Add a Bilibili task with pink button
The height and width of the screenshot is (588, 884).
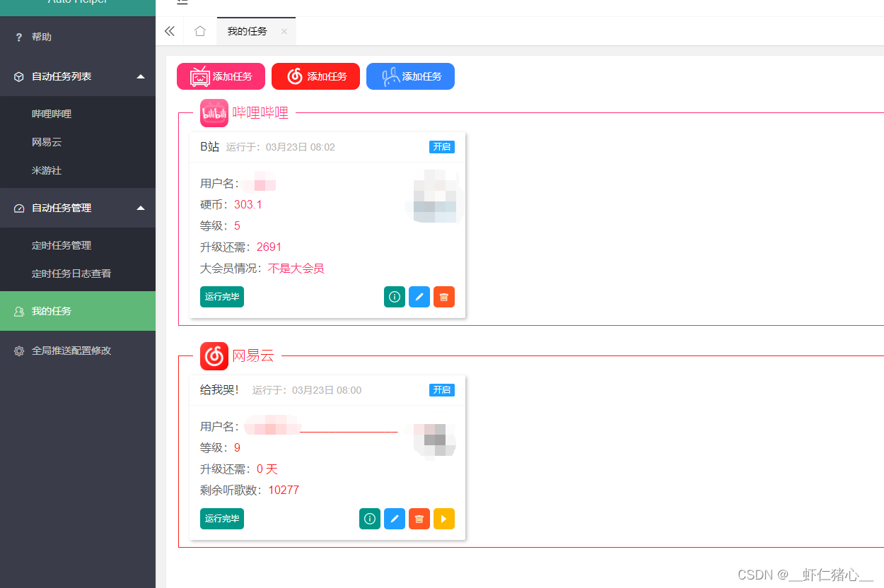click(221, 76)
